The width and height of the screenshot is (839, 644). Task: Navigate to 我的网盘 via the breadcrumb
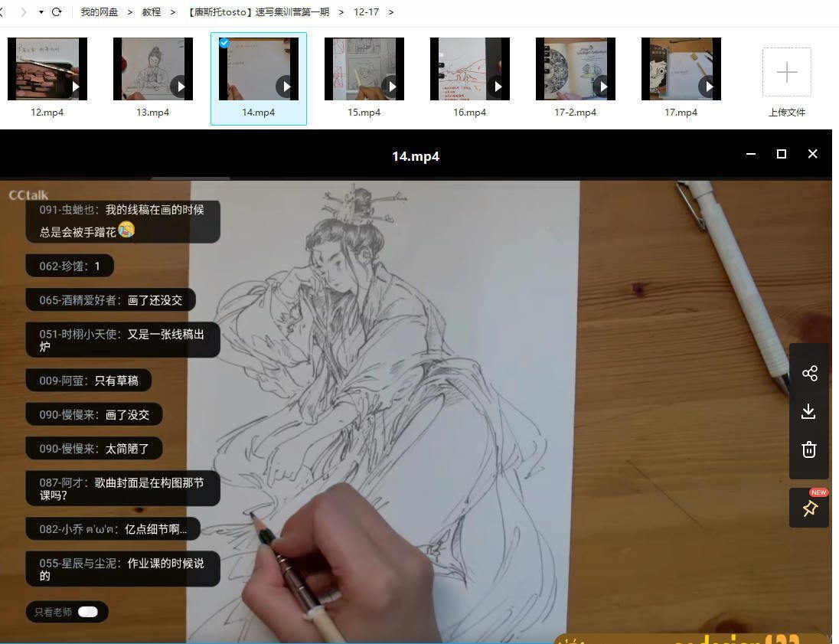pos(98,12)
